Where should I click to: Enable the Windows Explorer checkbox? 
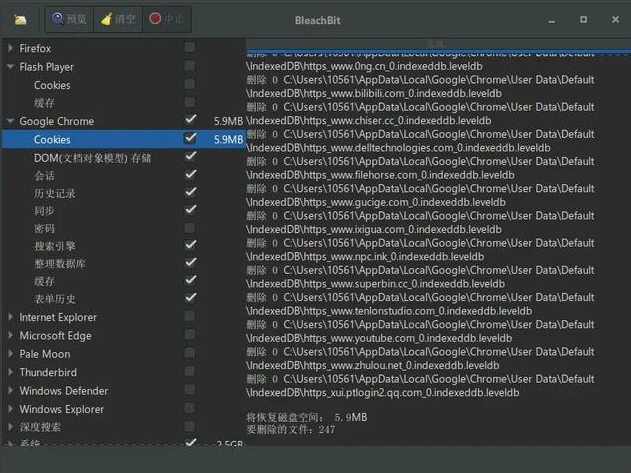(x=190, y=408)
